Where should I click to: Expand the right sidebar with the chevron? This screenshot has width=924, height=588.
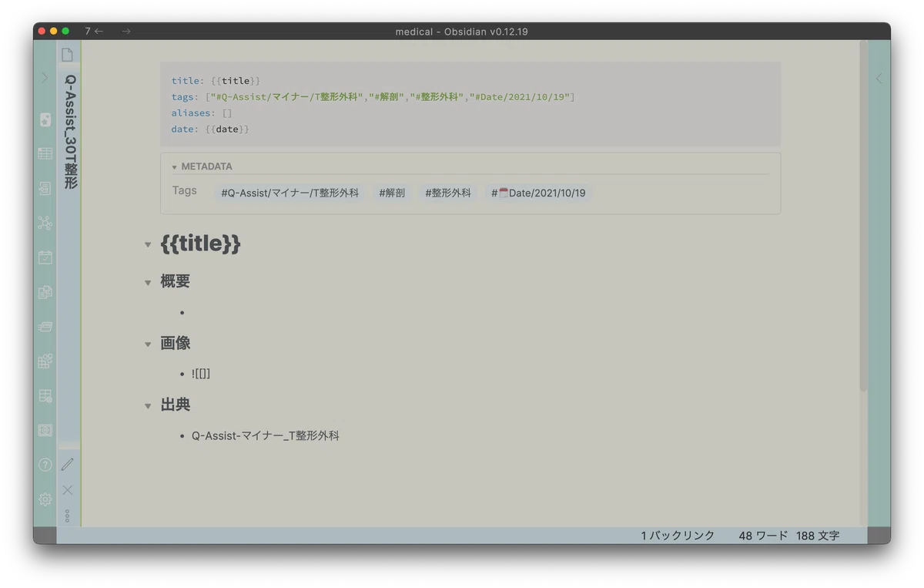pyautogui.click(x=879, y=78)
